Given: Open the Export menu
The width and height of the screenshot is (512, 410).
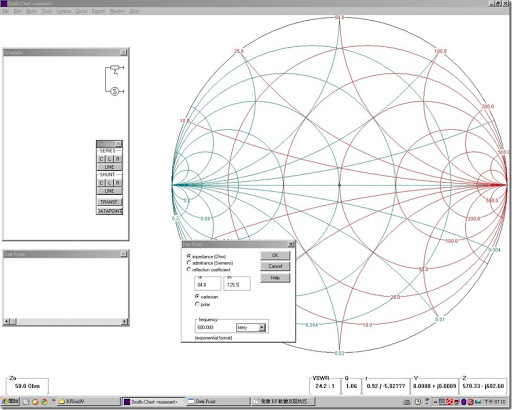Looking at the screenshot, I should click(98, 11).
